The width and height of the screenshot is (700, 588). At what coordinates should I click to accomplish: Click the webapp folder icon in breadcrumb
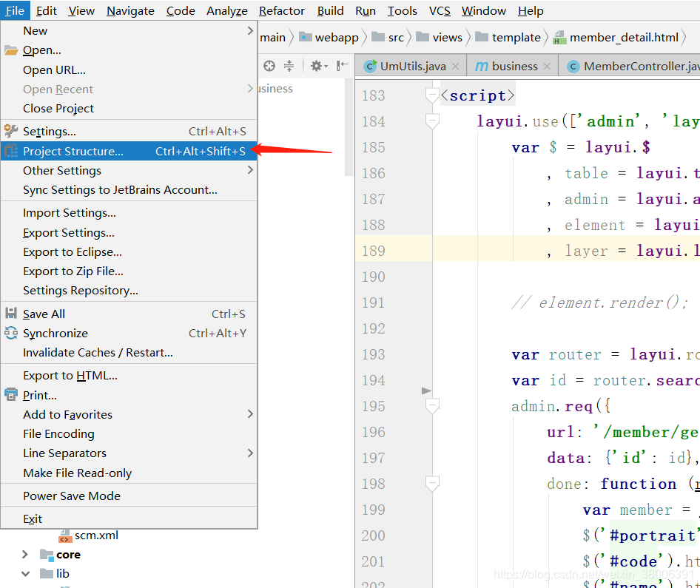306,36
